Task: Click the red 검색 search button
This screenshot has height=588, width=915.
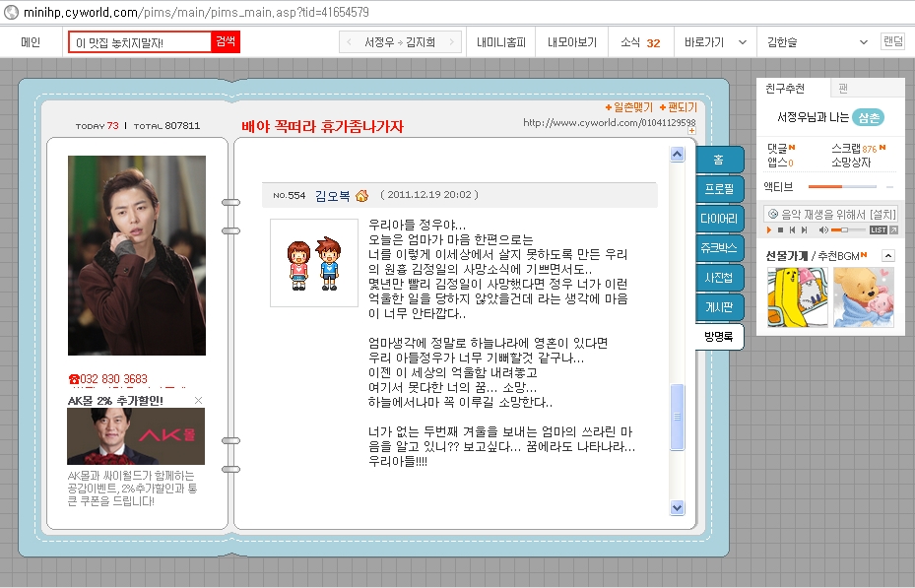Action: [x=226, y=41]
